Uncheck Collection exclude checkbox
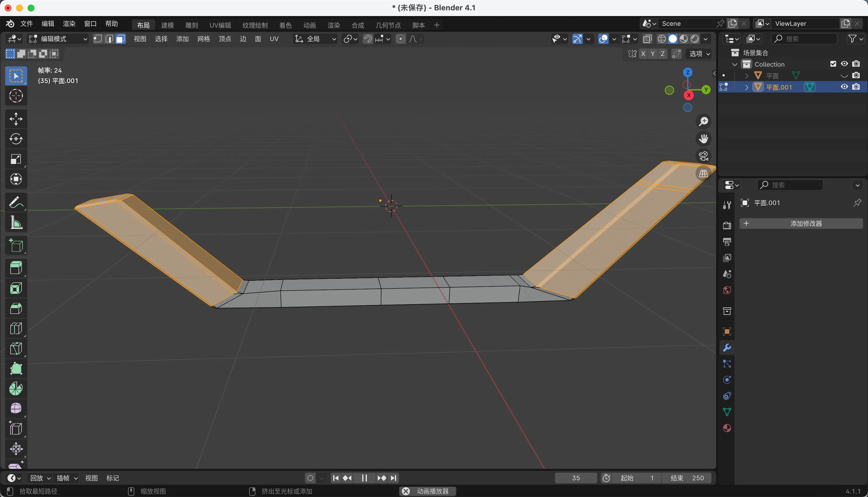The height and width of the screenshot is (497, 868). (x=833, y=64)
